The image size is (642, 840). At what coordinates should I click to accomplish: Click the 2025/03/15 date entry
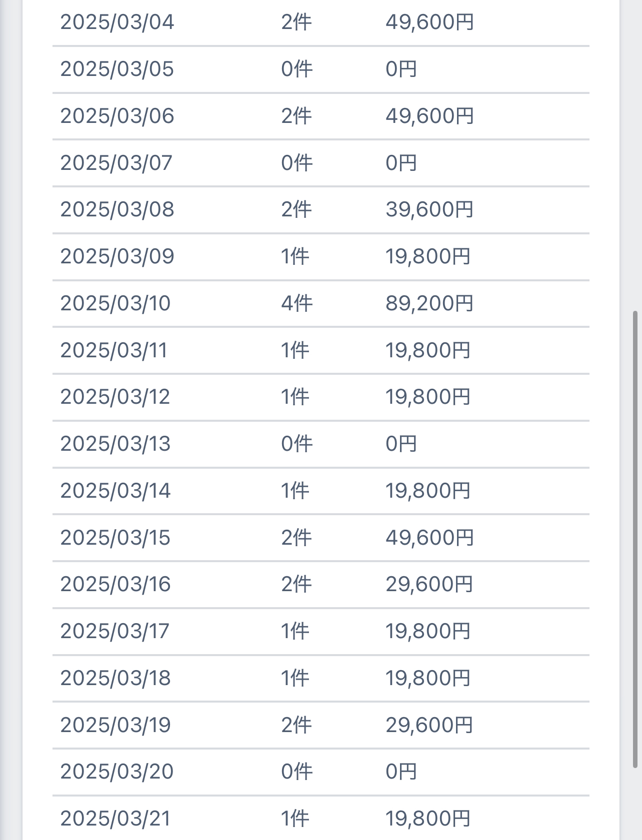point(115,538)
